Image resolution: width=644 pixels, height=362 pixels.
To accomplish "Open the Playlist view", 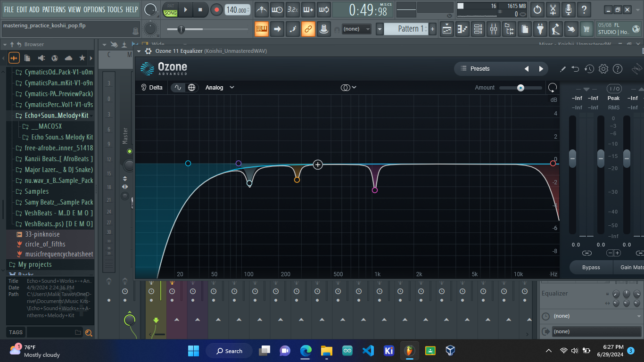I will click(x=447, y=29).
